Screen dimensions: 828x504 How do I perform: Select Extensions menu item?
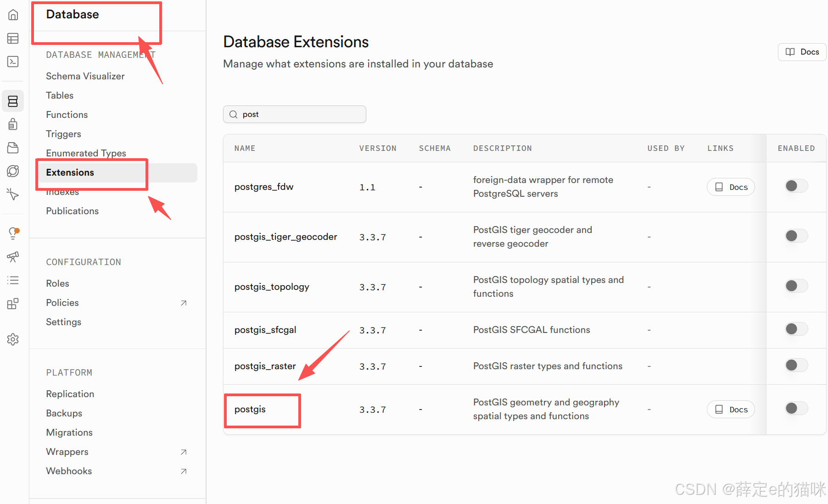tap(118, 172)
